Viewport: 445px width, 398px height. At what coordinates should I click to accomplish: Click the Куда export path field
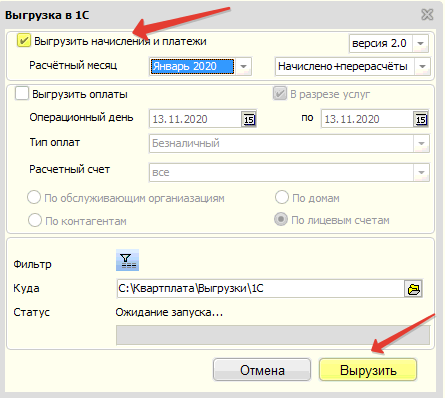click(260, 288)
